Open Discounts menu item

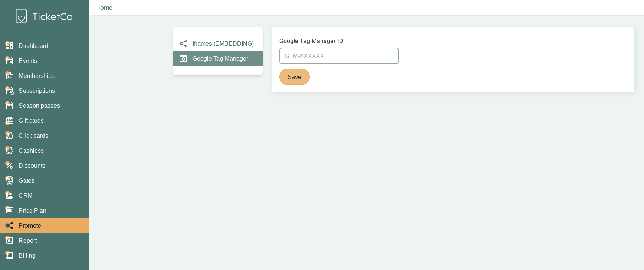45,166
